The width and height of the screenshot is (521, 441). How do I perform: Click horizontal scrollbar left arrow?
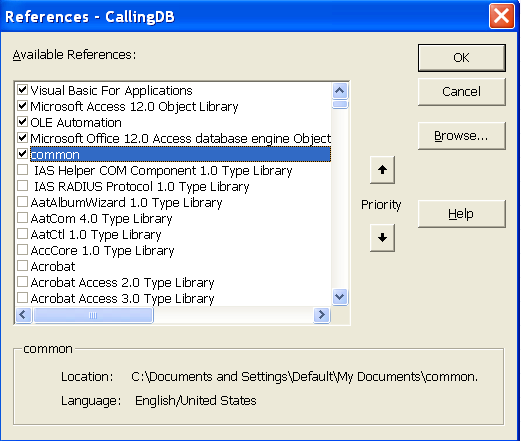point(23,315)
